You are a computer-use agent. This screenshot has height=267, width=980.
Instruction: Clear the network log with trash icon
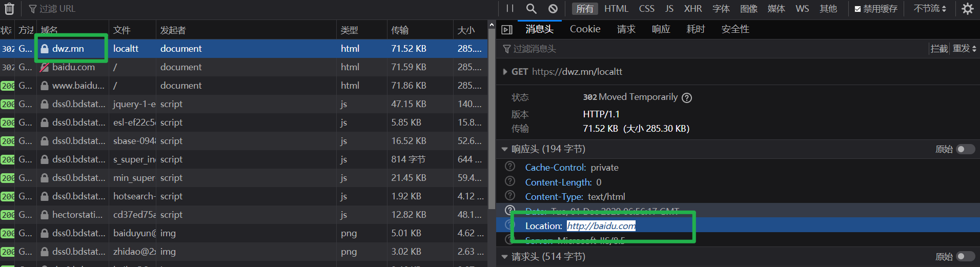[x=9, y=9]
